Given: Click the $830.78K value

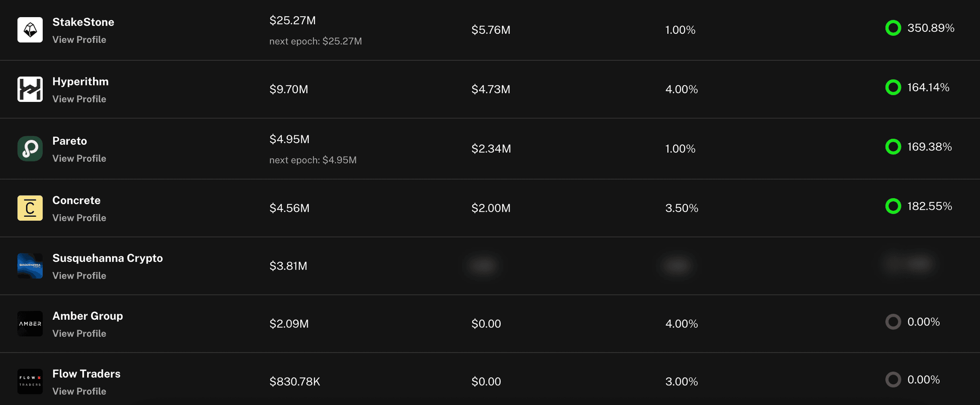Looking at the screenshot, I should [294, 381].
